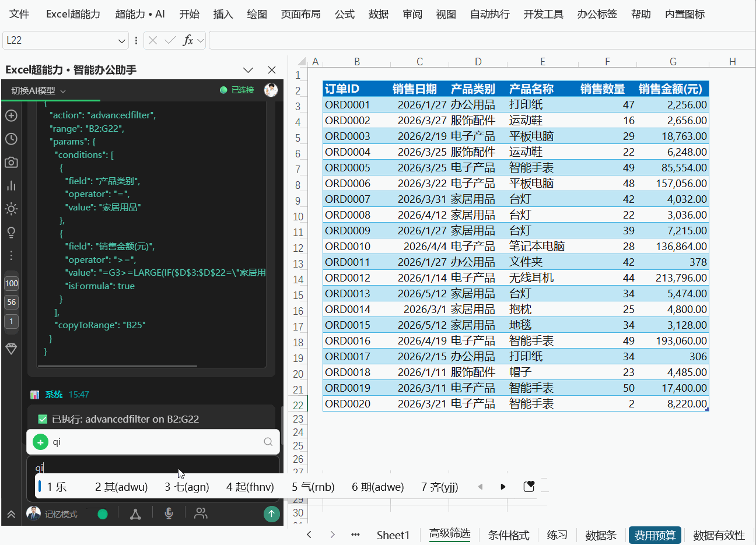The height and width of the screenshot is (545, 756).
Task: Open the 公式 ribbon tab
Action: (345, 14)
